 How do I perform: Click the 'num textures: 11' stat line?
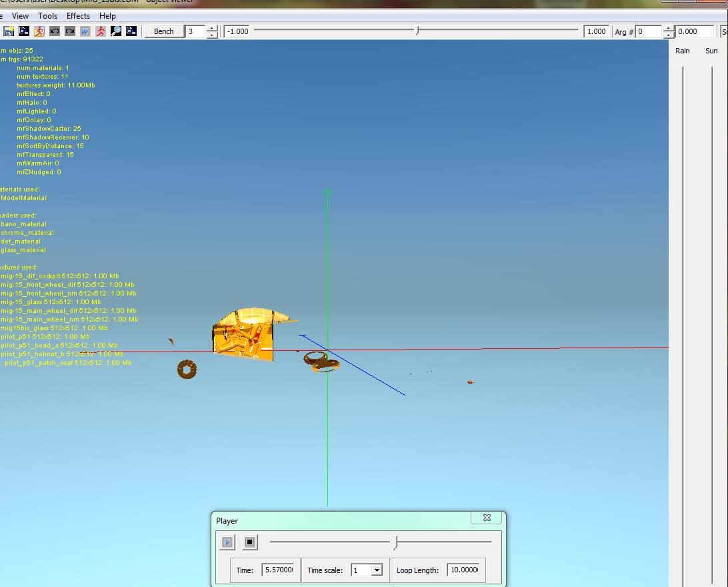(42, 77)
